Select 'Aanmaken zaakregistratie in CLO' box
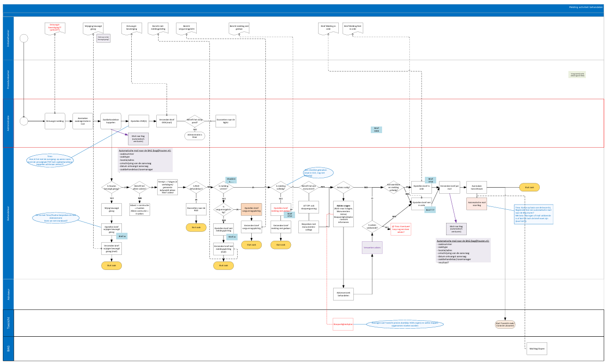 pyautogui.click(x=83, y=121)
